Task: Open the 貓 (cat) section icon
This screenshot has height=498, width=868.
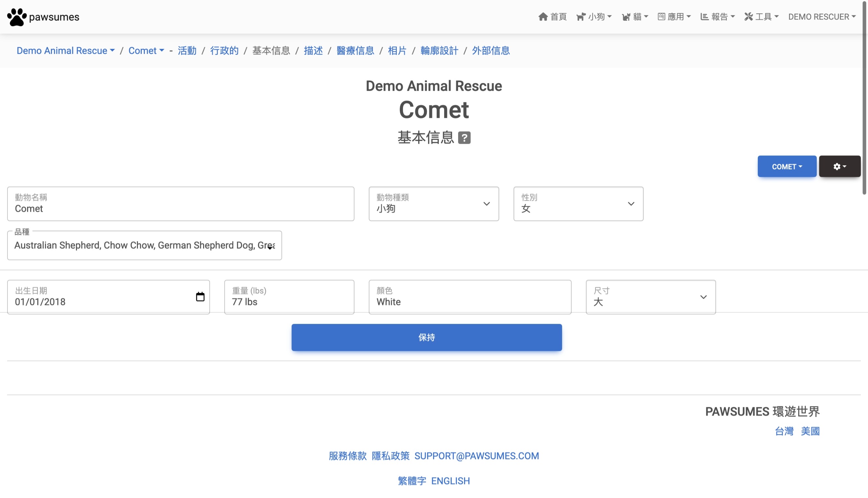Action: click(626, 17)
